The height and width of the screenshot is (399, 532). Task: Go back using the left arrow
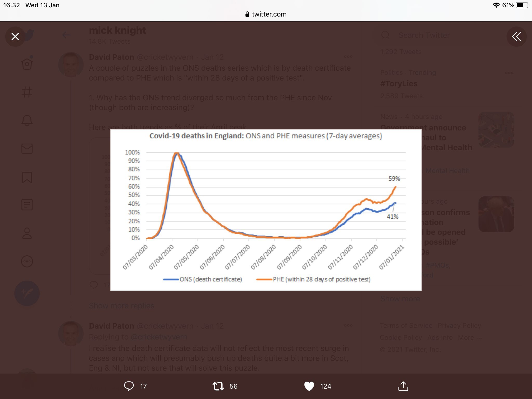pyautogui.click(x=66, y=35)
